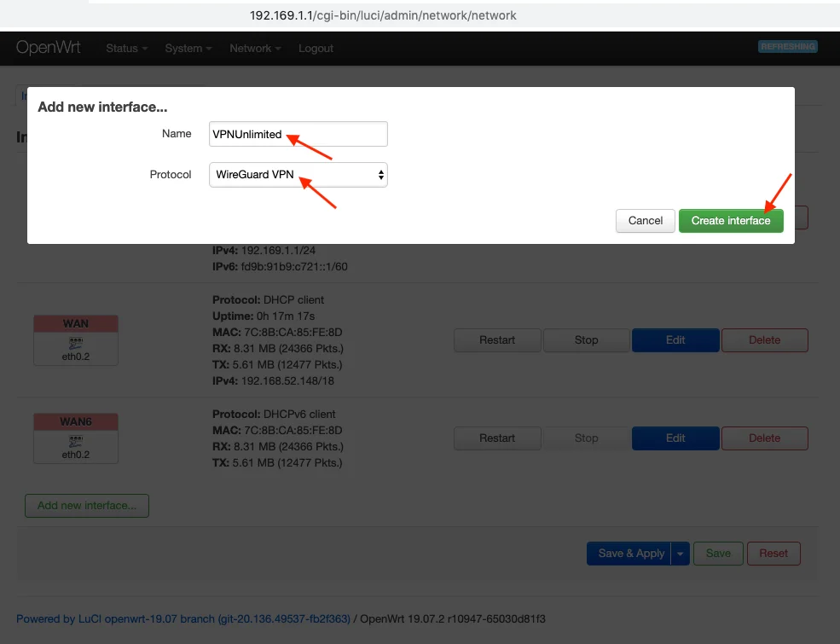The height and width of the screenshot is (644, 840).
Task: Click the Add new interface button
Action: click(x=87, y=506)
